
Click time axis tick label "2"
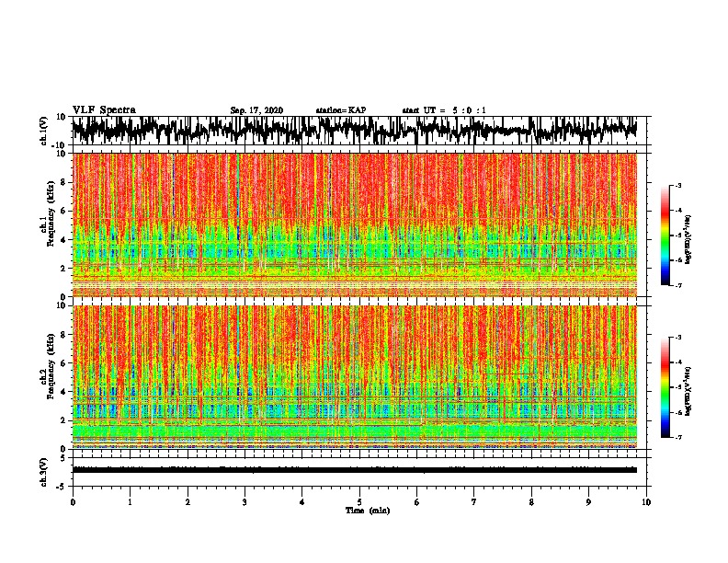coord(188,502)
